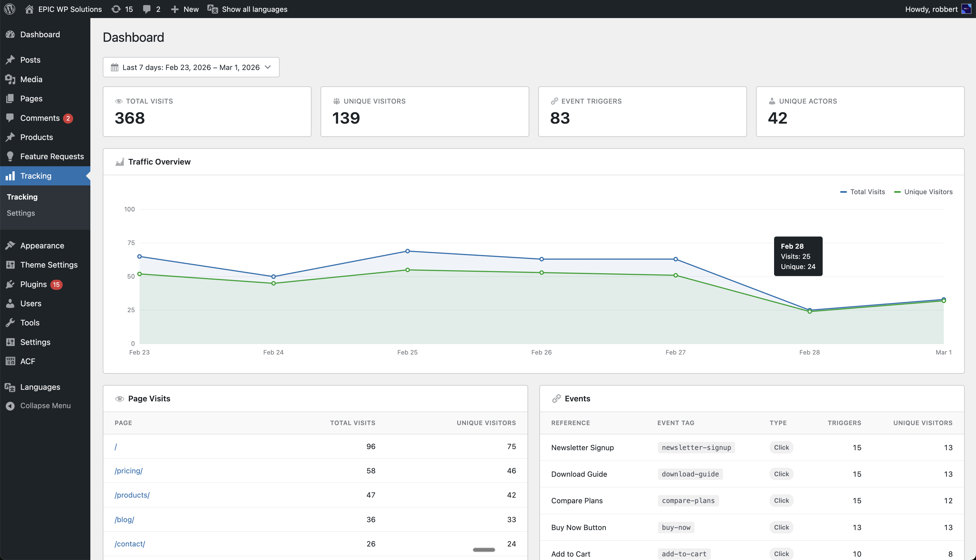Open the /pricing/ page link
This screenshot has width=976, height=560.
pos(128,471)
